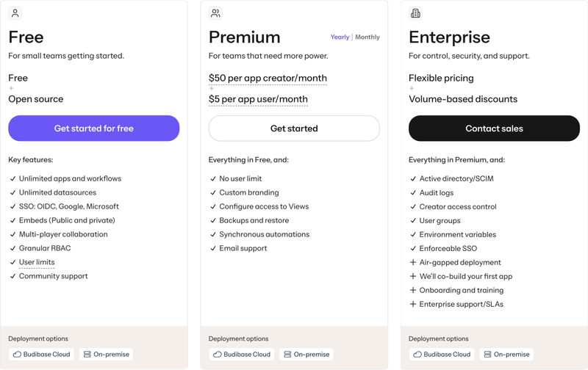Click the building icon above Enterprise
The height and width of the screenshot is (370, 588).
[415, 13]
